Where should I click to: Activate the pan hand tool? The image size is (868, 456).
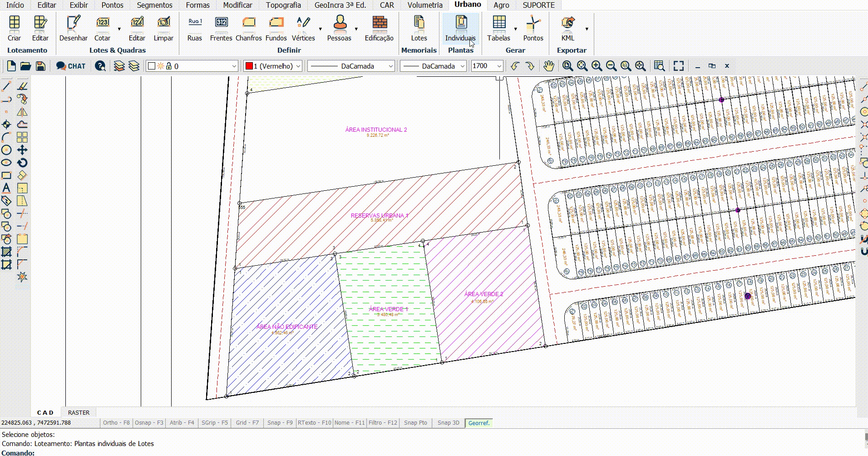tap(548, 66)
